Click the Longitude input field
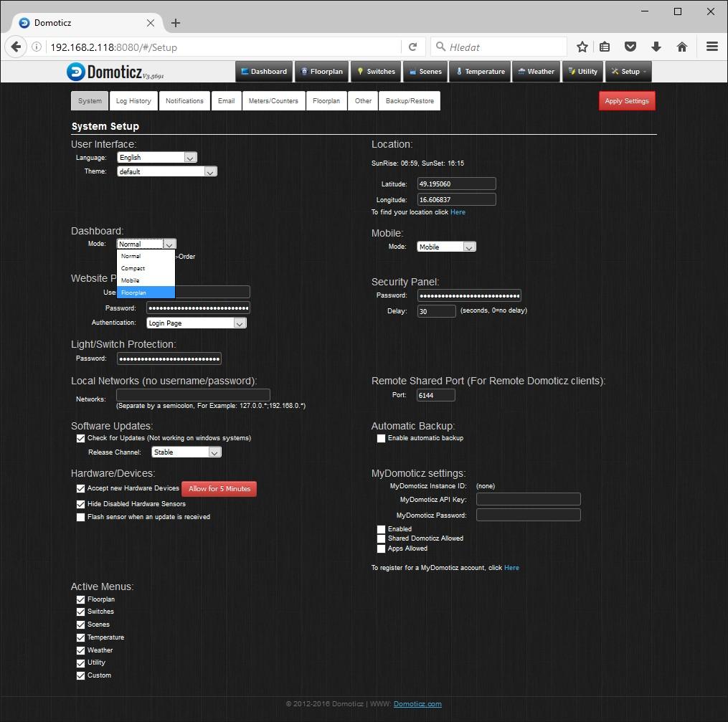This screenshot has width=728, height=722. [x=456, y=199]
